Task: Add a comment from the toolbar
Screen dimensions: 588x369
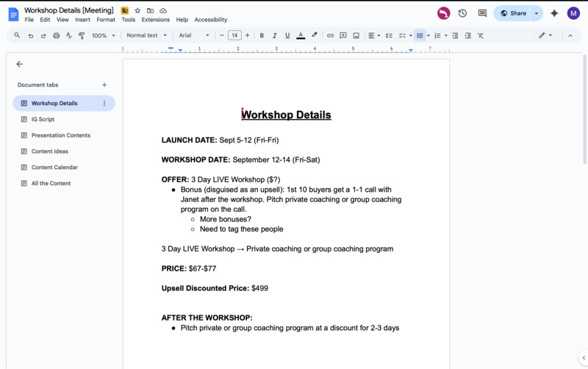Action: click(343, 35)
